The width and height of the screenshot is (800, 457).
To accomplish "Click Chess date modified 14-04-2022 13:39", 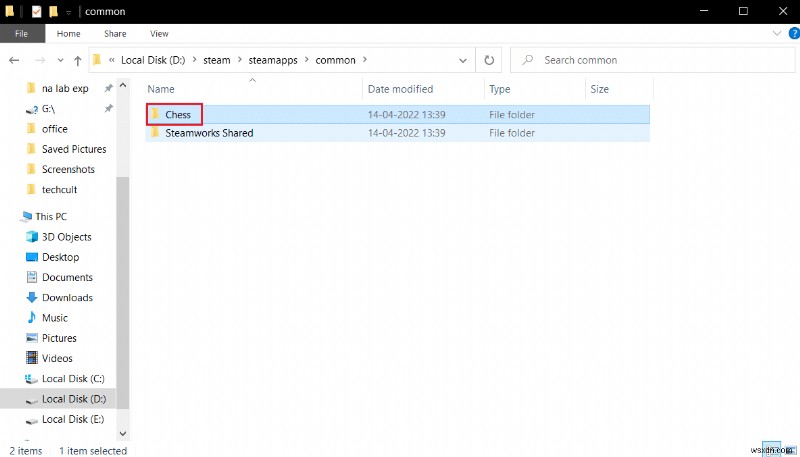I will point(407,115).
